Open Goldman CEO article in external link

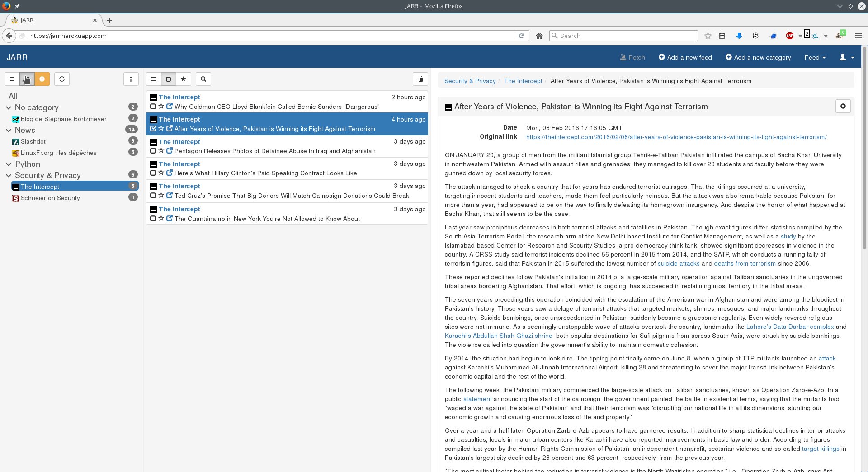pos(170,107)
